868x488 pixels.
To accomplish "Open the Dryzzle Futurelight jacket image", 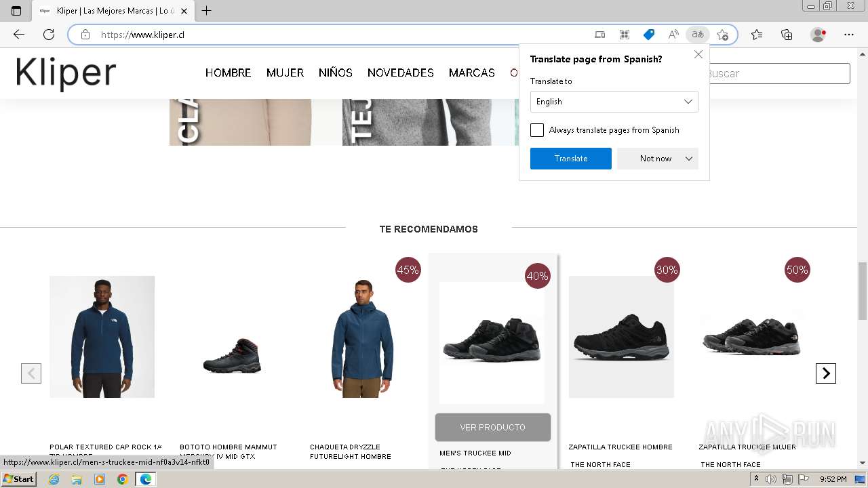I will [x=362, y=337].
